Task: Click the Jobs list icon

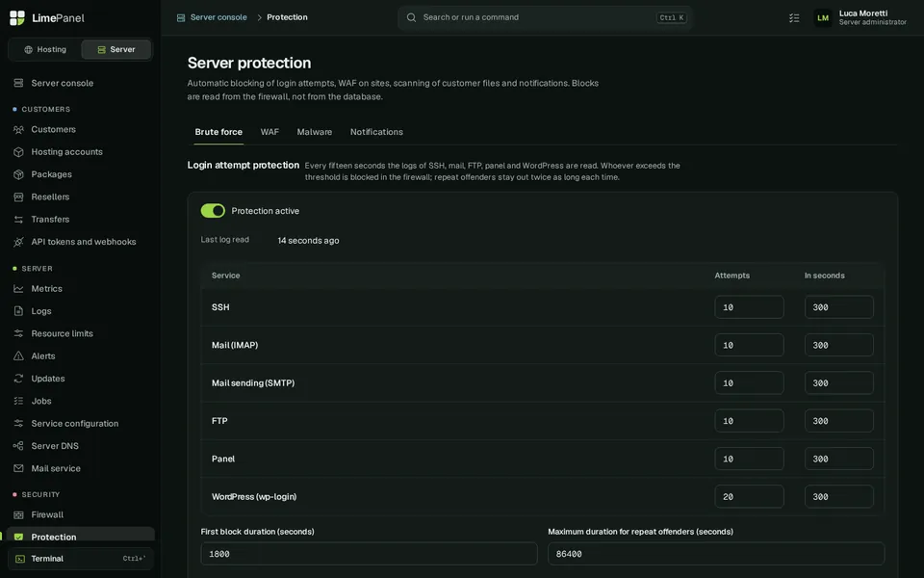Action: click(19, 401)
